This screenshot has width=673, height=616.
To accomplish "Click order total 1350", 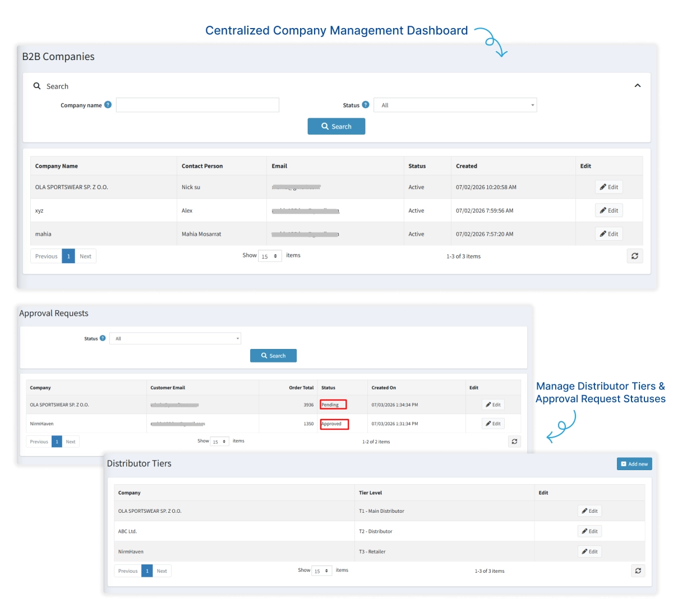I will point(308,424).
